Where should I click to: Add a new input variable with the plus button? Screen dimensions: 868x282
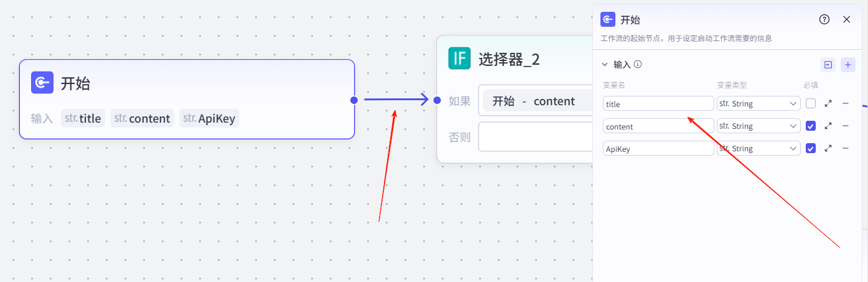point(847,64)
